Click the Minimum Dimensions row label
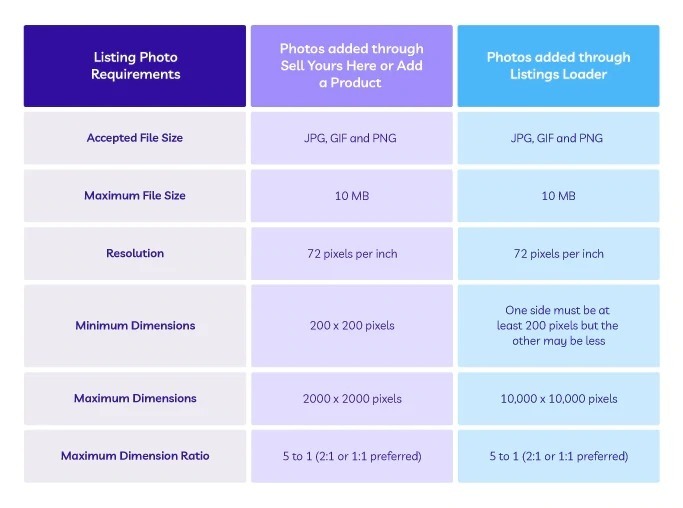The width and height of the screenshot is (683, 508). click(135, 326)
